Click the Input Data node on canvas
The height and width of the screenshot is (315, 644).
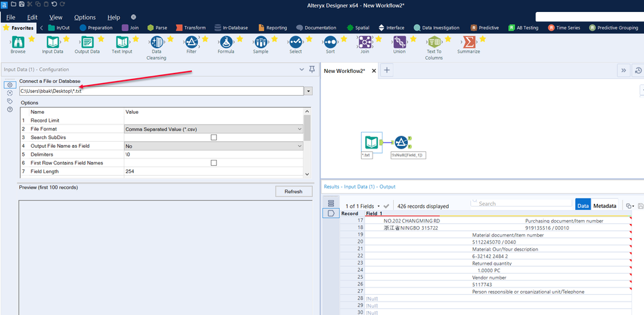pos(372,142)
